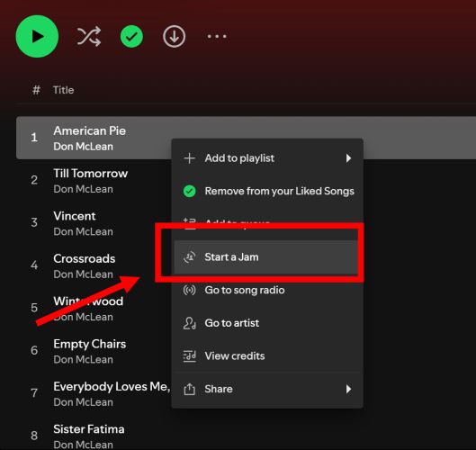The height and width of the screenshot is (450, 476).
Task: Click the big green Play button
Action: 37,36
